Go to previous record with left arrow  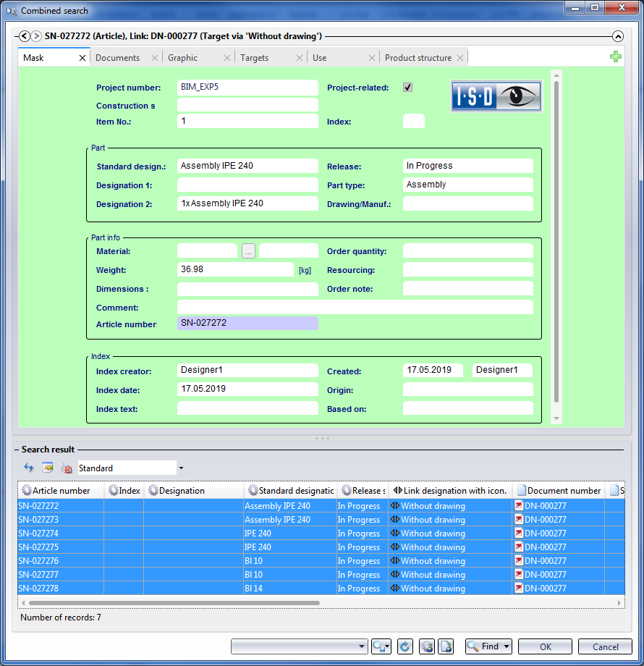coord(24,36)
